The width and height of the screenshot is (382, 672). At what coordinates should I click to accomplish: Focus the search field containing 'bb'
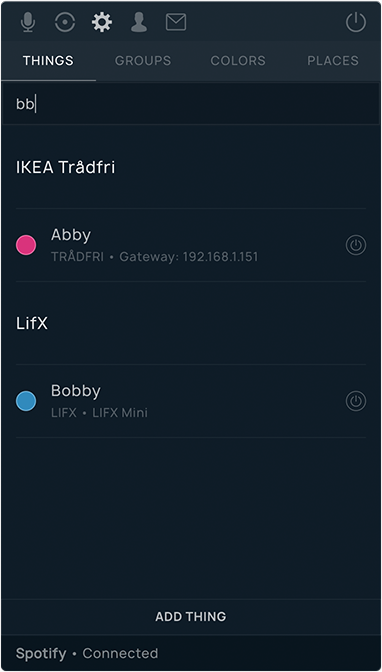click(x=191, y=104)
